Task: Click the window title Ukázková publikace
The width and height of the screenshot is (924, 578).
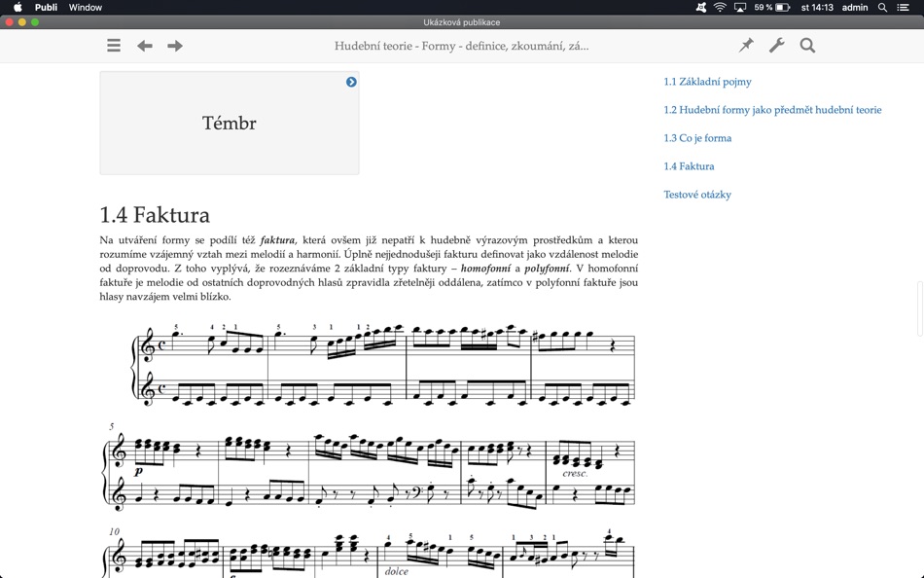Action: (461, 22)
